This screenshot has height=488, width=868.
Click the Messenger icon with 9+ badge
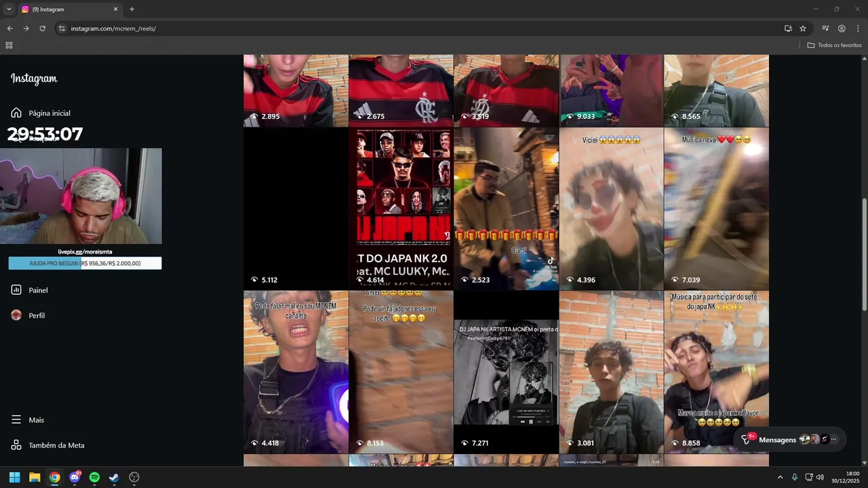pyautogui.click(x=747, y=439)
